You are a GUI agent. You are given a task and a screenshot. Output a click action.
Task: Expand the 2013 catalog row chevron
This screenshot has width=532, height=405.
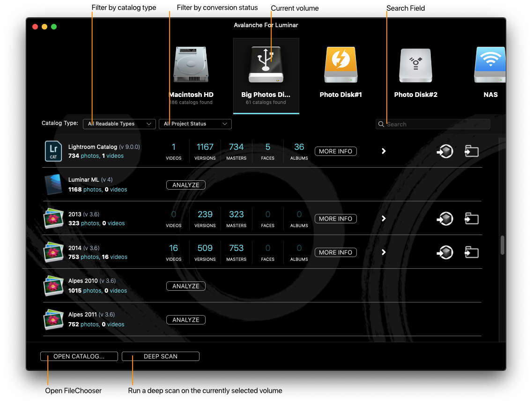[x=384, y=219]
